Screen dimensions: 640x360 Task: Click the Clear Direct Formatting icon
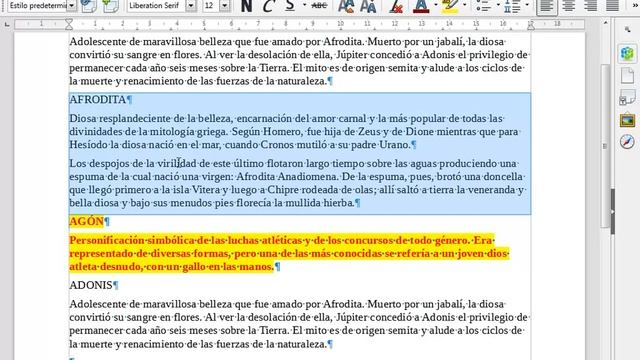click(x=396, y=6)
